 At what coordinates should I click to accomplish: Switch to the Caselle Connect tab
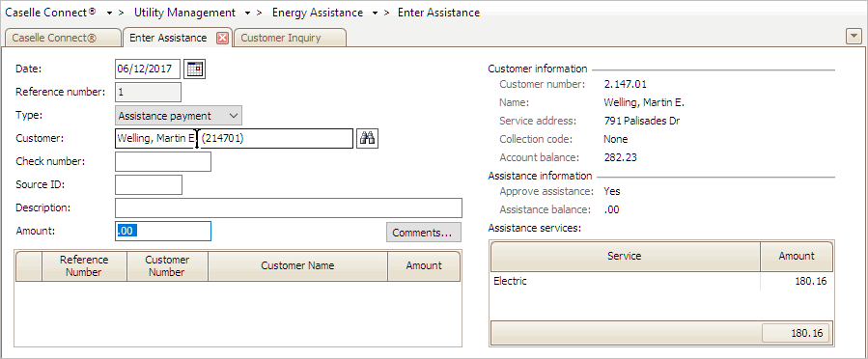click(62, 38)
